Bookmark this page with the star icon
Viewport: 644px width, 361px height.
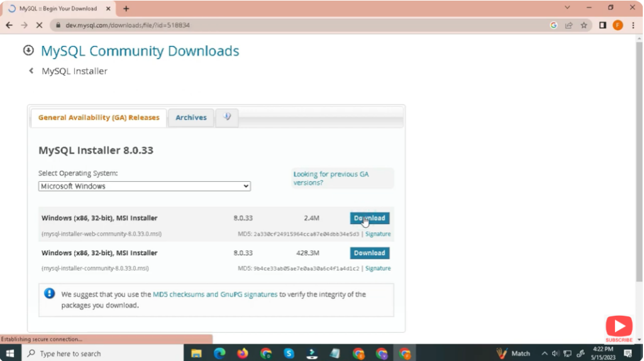pyautogui.click(x=584, y=25)
